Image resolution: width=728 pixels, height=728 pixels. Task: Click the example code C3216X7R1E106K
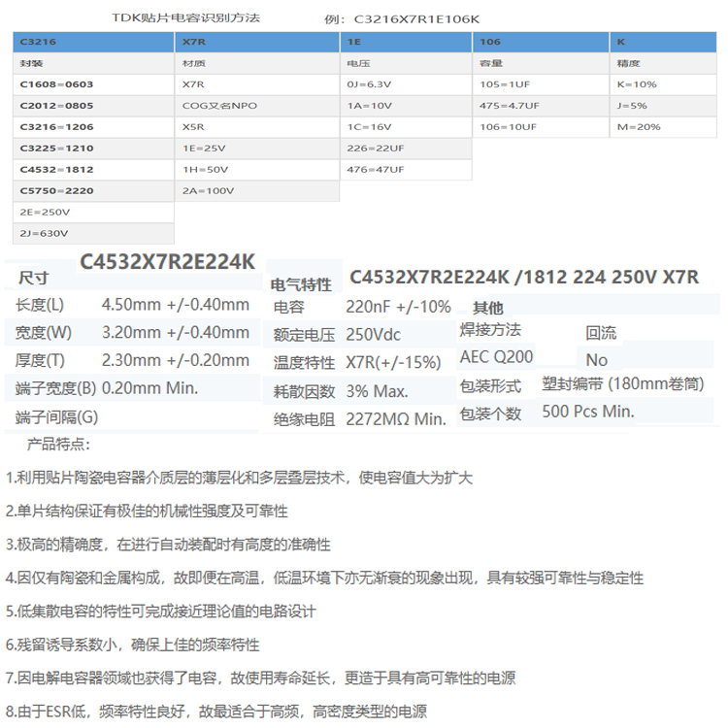click(x=416, y=19)
